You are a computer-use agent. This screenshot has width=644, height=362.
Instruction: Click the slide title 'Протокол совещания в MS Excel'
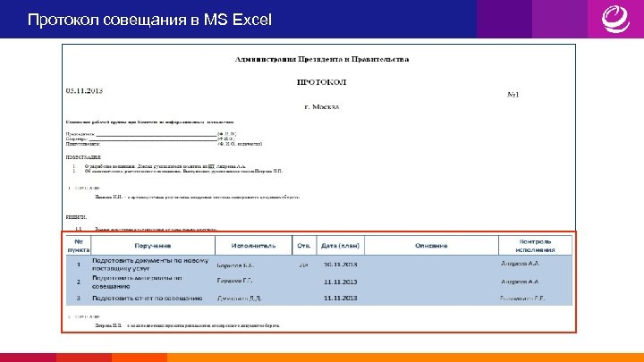(149, 20)
